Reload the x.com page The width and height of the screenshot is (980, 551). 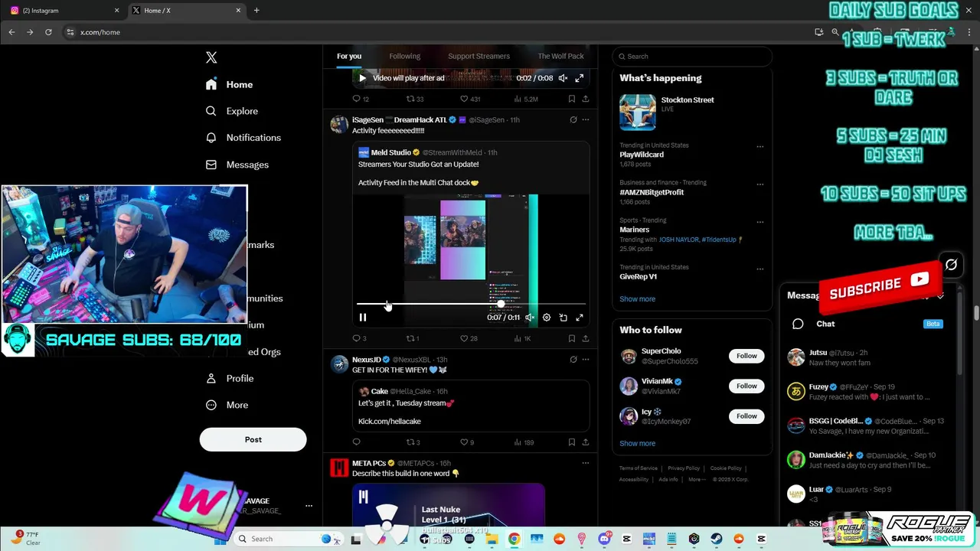(x=48, y=32)
